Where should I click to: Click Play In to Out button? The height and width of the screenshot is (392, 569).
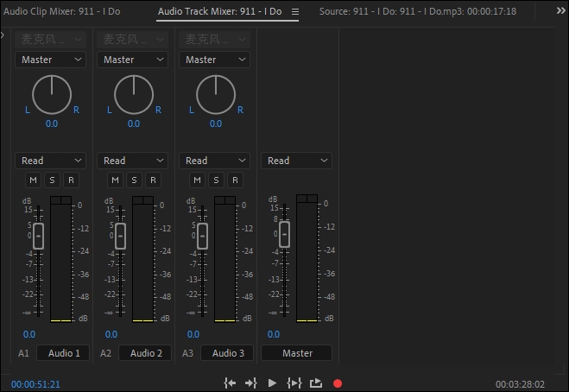click(x=294, y=383)
